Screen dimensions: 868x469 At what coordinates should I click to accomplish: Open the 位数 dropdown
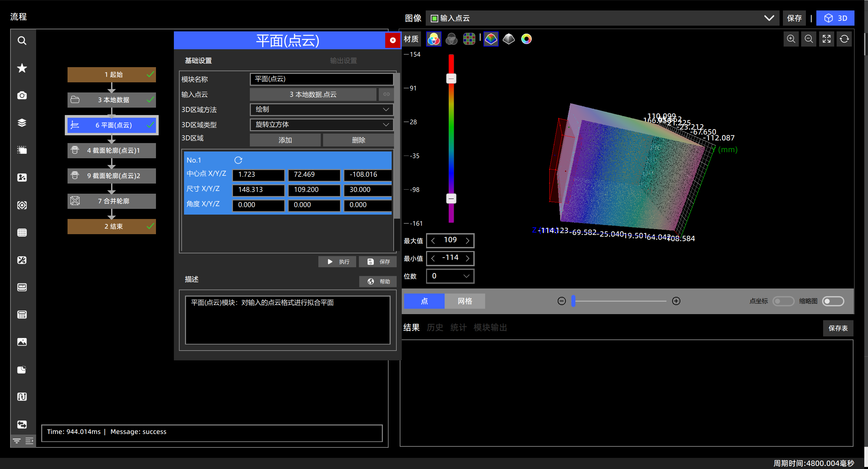point(450,276)
